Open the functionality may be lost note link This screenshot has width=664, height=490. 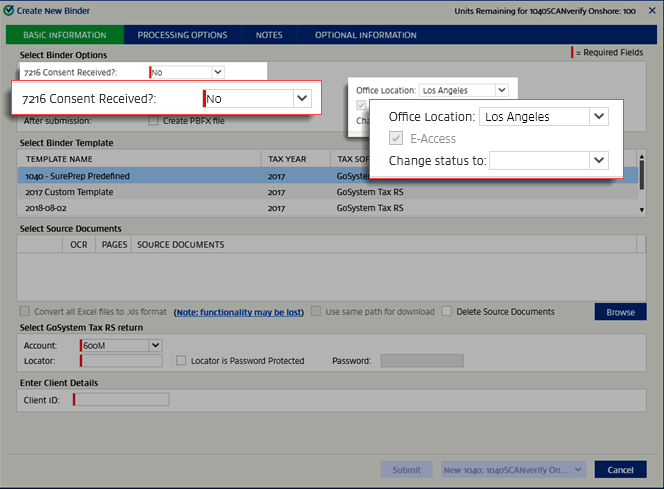point(238,312)
